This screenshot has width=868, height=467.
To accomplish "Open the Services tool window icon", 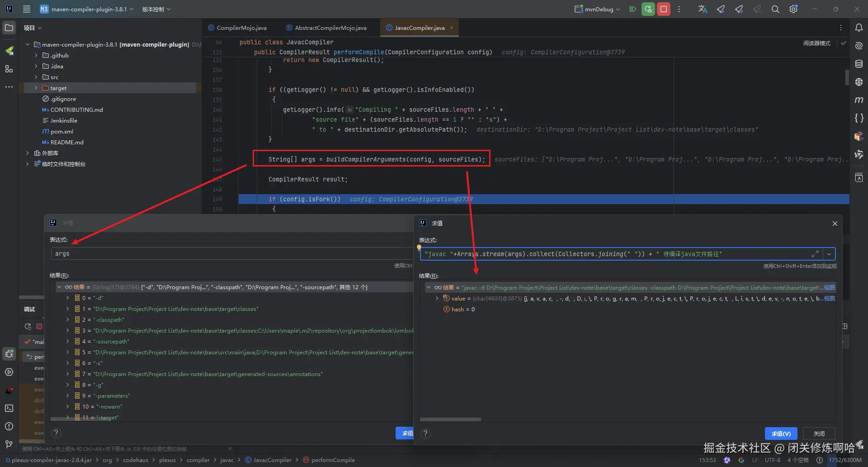I will click(x=9, y=372).
